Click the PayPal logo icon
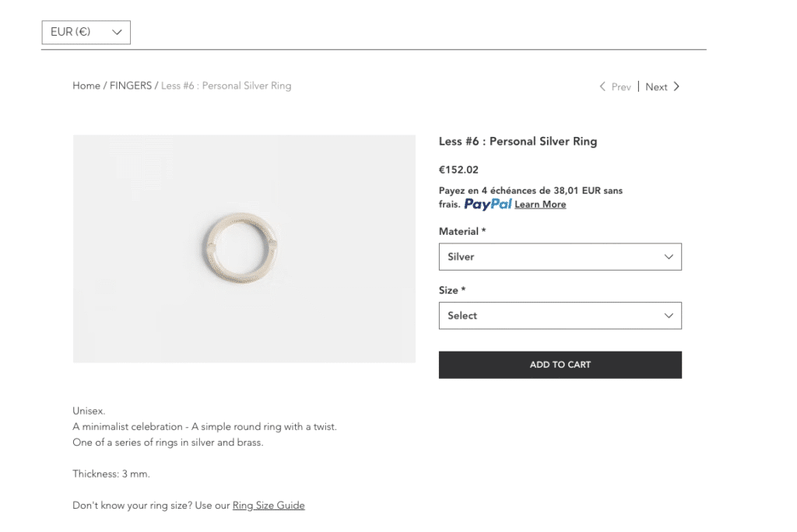 pos(487,204)
